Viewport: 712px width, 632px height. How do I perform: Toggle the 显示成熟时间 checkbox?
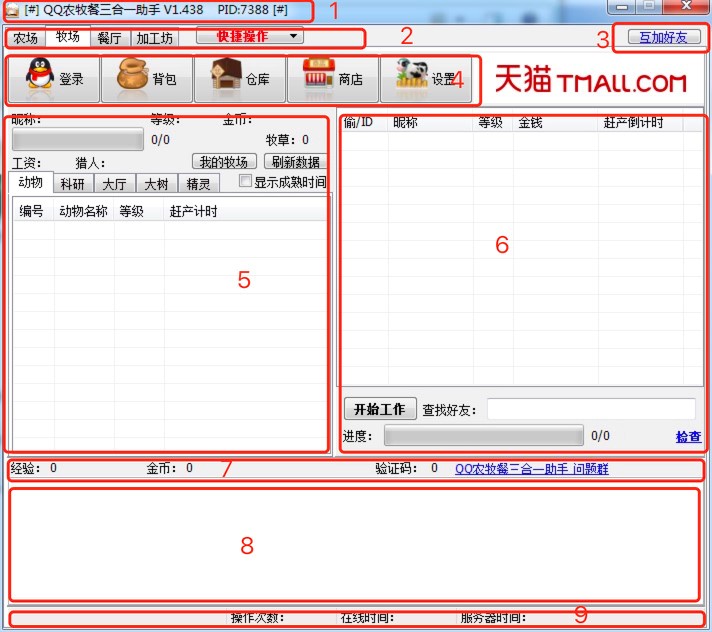[245, 181]
